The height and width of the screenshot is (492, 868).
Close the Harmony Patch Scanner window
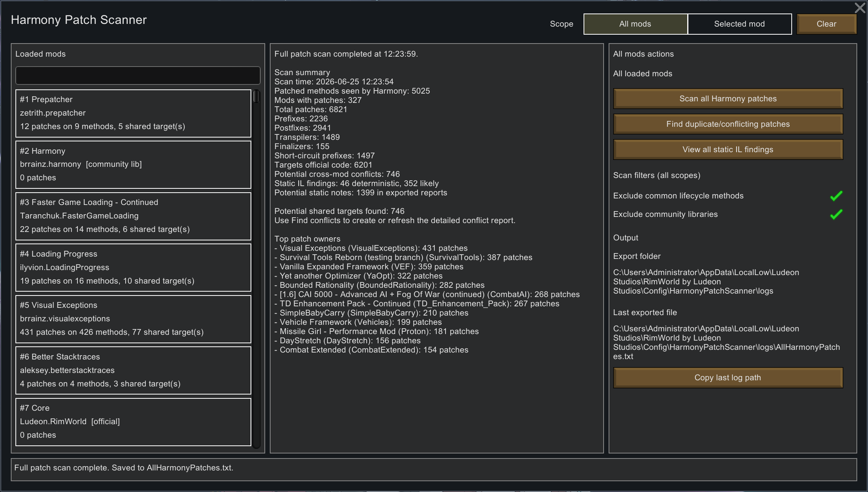pos(860,8)
